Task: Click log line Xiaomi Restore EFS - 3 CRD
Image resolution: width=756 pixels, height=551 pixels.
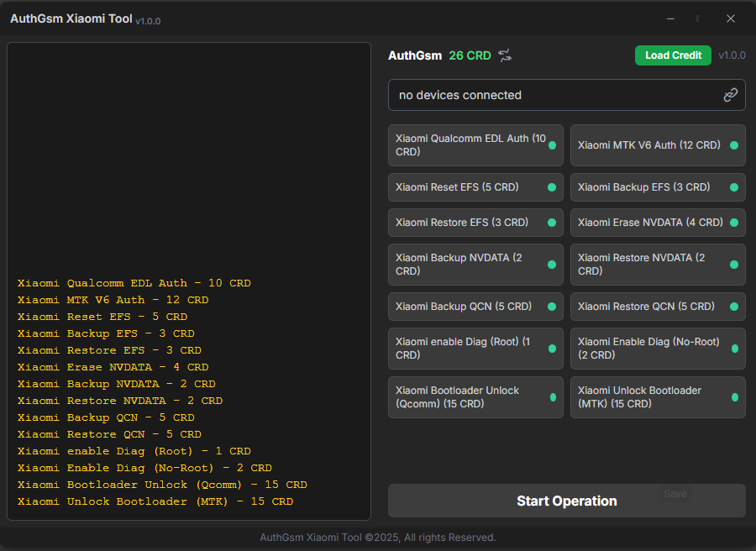Action: (109, 350)
